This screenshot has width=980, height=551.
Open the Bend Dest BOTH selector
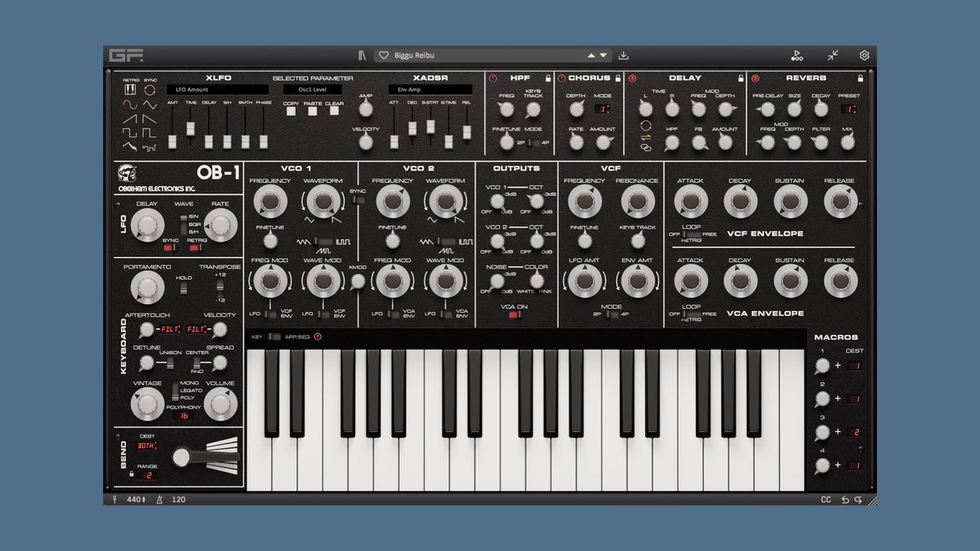148,447
